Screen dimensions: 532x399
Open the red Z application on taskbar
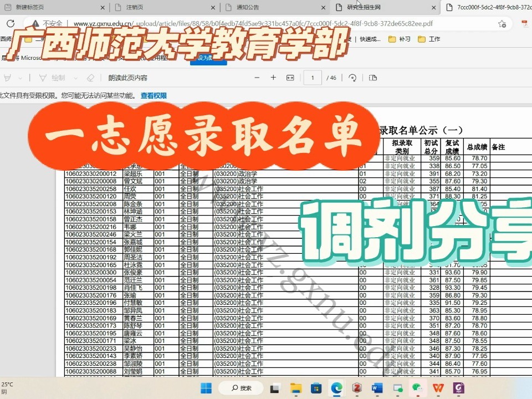coord(356,388)
